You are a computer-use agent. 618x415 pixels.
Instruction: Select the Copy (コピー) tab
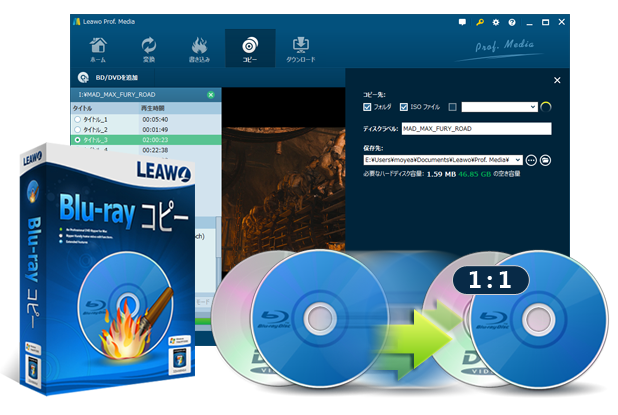click(250, 49)
